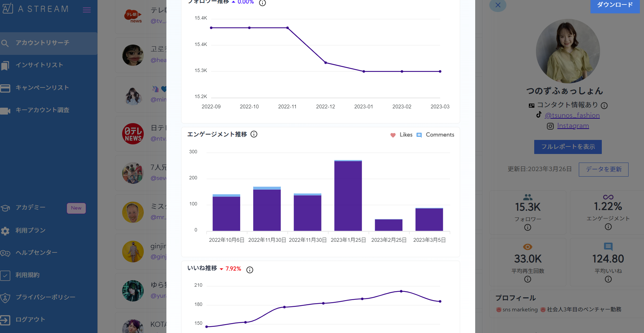Click info icon under フォロワー stat
644x333 pixels.
click(x=528, y=227)
